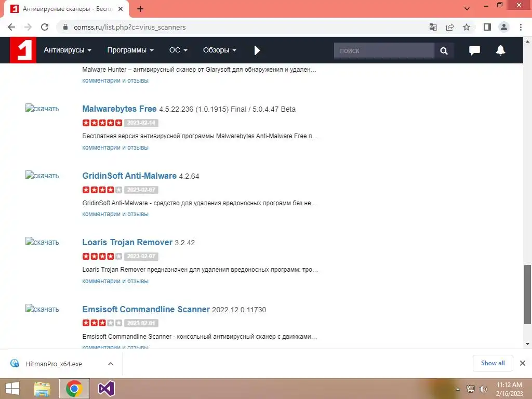Click the HitmanPro download file icon
This screenshot has width=532, height=399.
(15, 363)
